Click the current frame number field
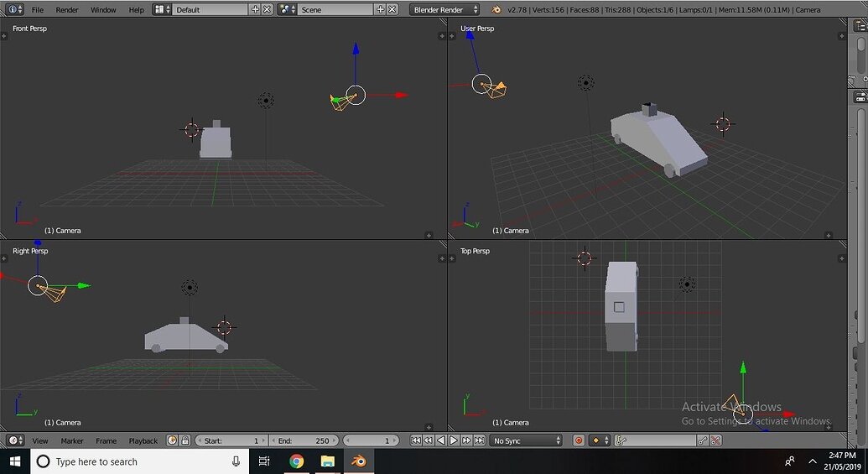 (x=371, y=440)
